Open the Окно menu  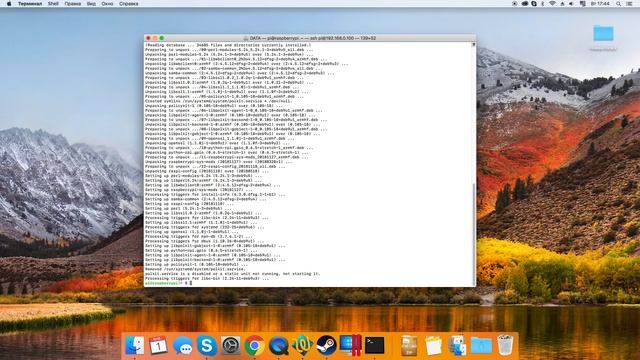107,4
